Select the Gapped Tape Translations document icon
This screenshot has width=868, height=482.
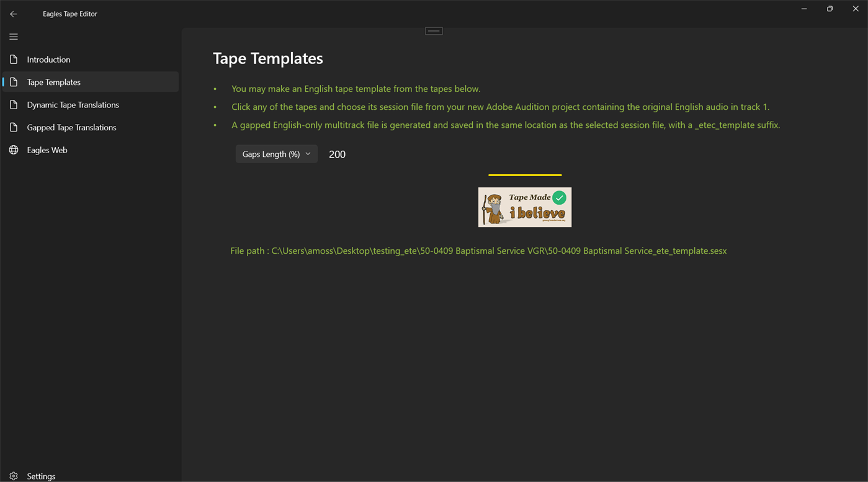click(13, 127)
